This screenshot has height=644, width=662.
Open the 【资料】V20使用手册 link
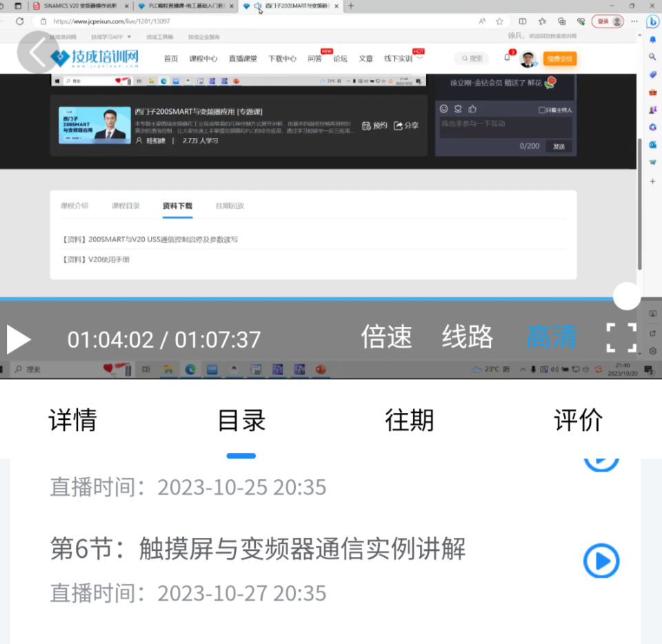coord(96,259)
